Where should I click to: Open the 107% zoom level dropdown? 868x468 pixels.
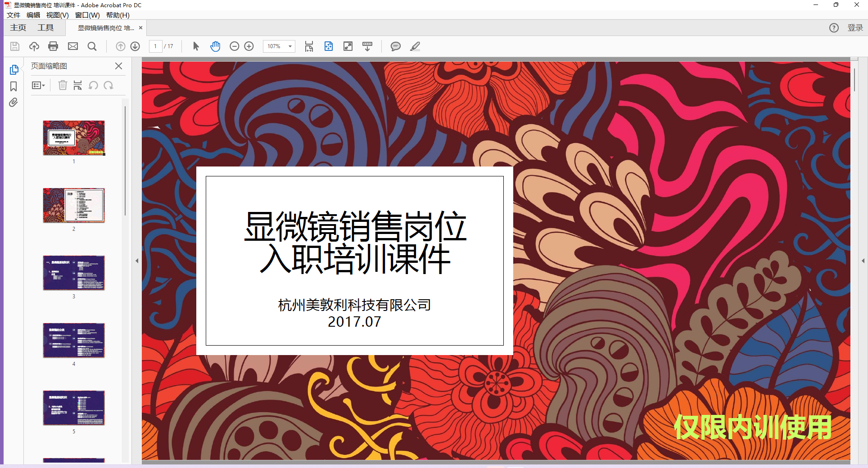point(290,46)
